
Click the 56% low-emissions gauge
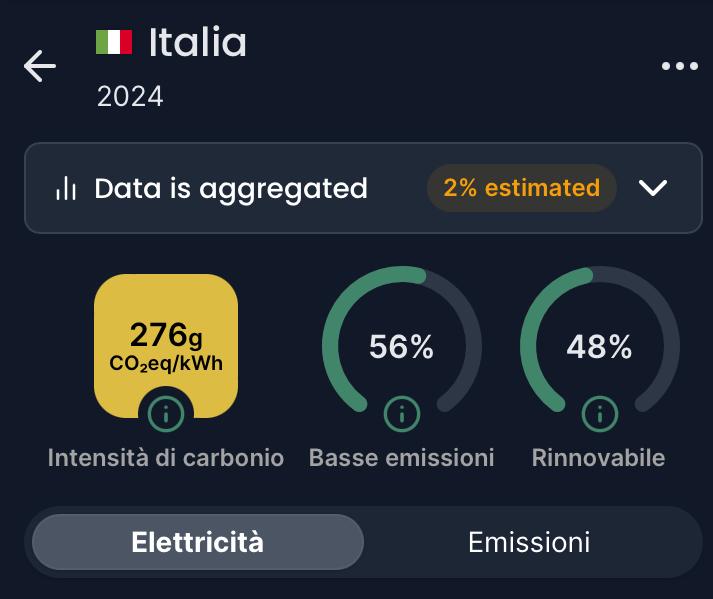[402, 346]
